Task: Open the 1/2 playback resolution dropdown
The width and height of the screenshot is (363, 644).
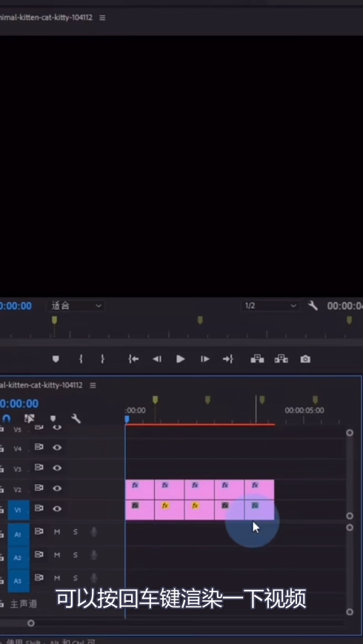Action: click(270, 306)
